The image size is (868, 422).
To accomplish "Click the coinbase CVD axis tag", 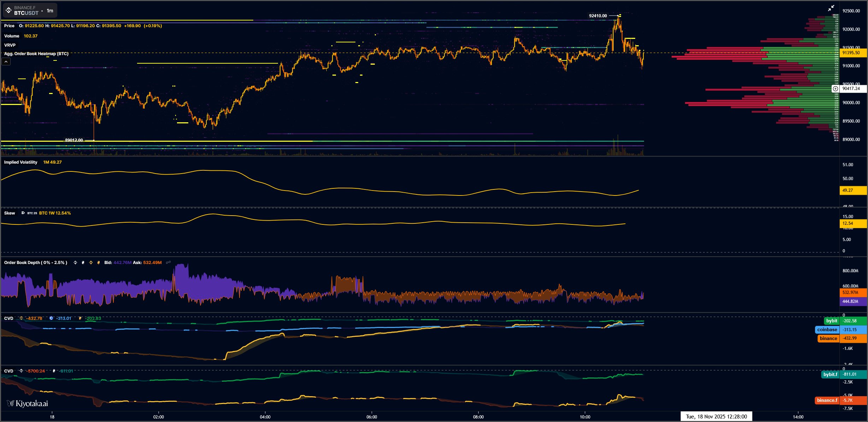I will [827, 330].
